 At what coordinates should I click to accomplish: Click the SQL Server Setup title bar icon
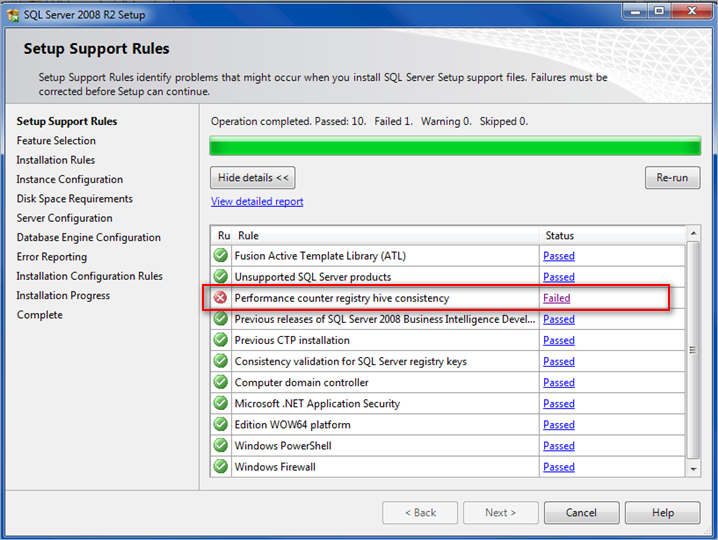[x=13, y=15]
